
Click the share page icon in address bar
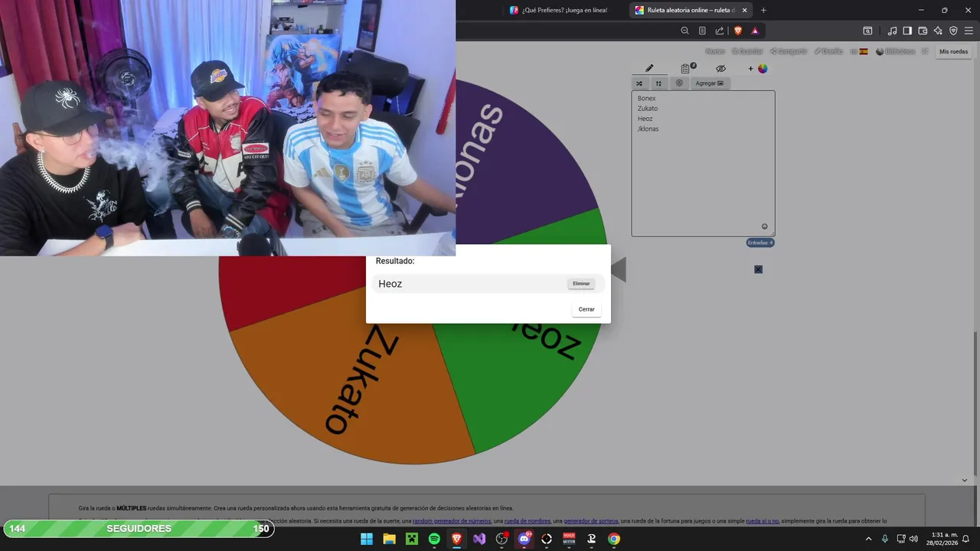click(x=720, y=31)
